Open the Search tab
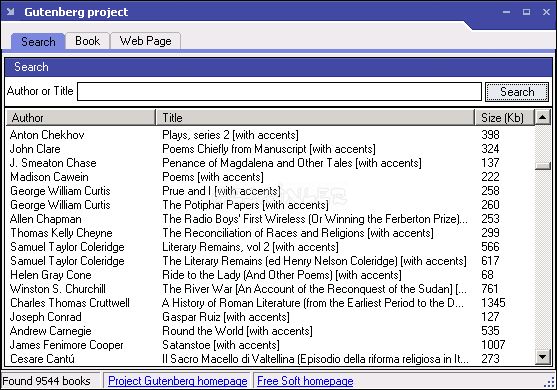 point(38,42)
